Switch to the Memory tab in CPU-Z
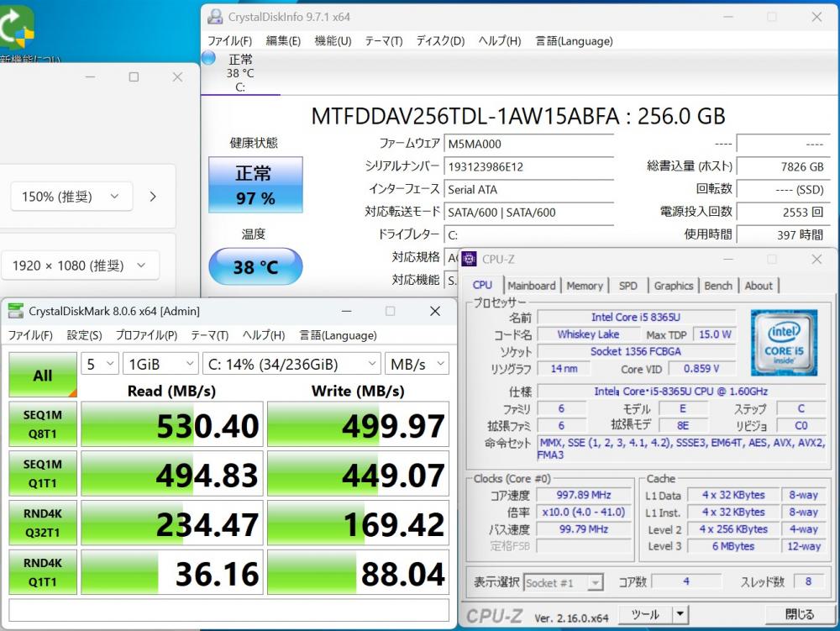 (x=584, y=286)
